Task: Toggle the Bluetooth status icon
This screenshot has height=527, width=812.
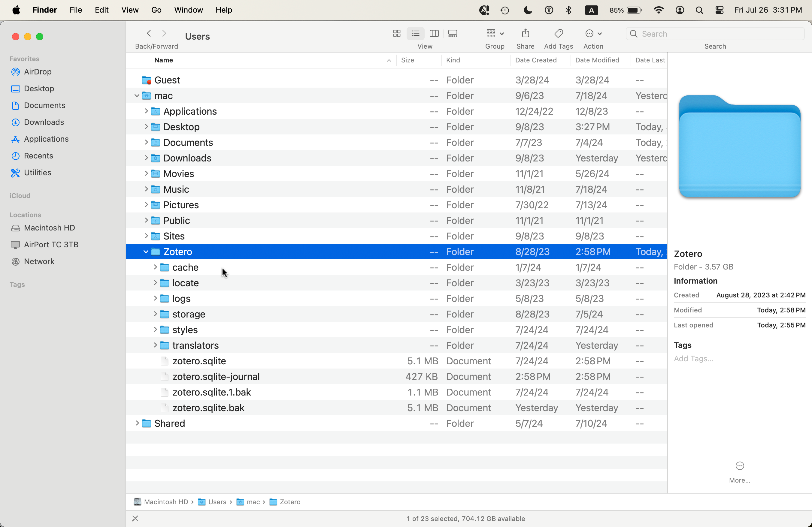Action: click(568, 10)
